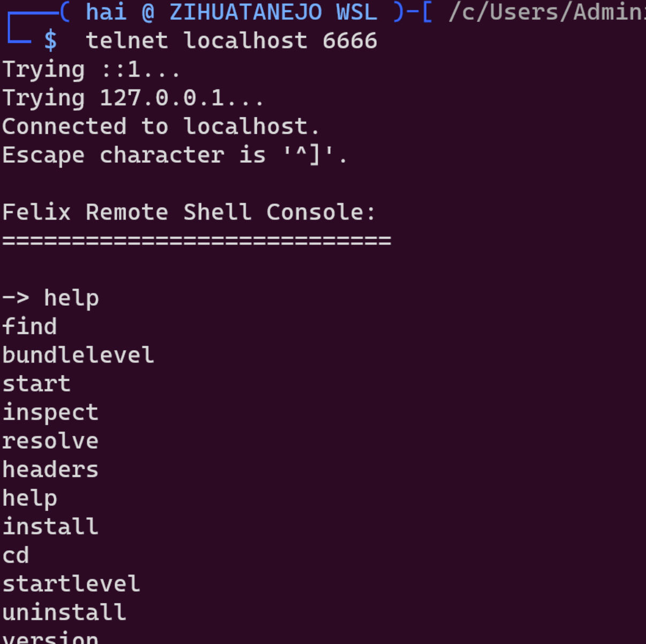Click the 'telnet localhost 6666' command text

coord(231,41)
